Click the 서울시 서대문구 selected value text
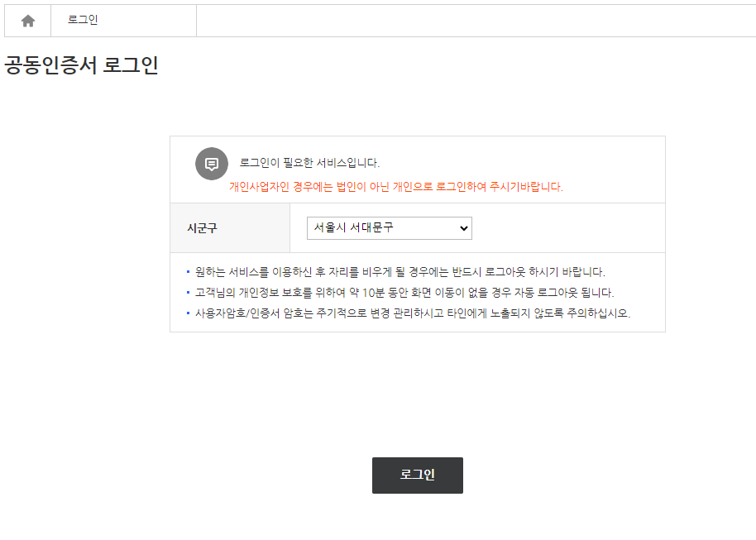Image resolution: width=756 pixels, height=540 pixels. tap(353, 227)
